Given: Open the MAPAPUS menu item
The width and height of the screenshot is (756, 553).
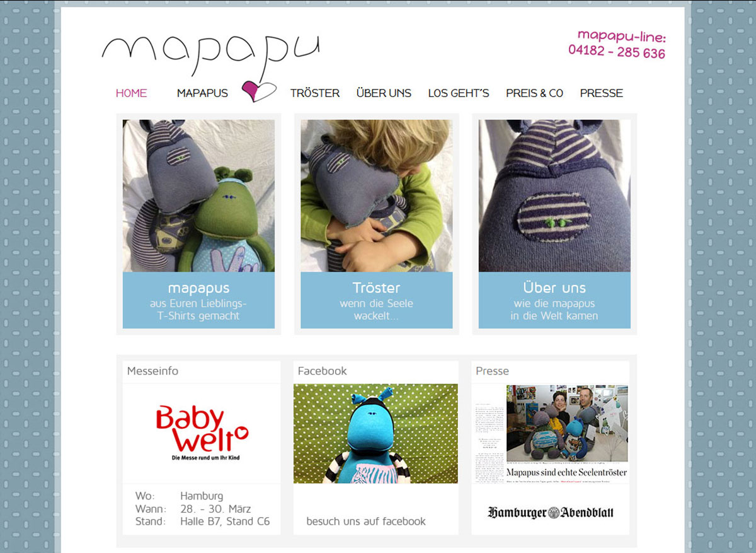Looking at the screenshot, I should (202, 93).
